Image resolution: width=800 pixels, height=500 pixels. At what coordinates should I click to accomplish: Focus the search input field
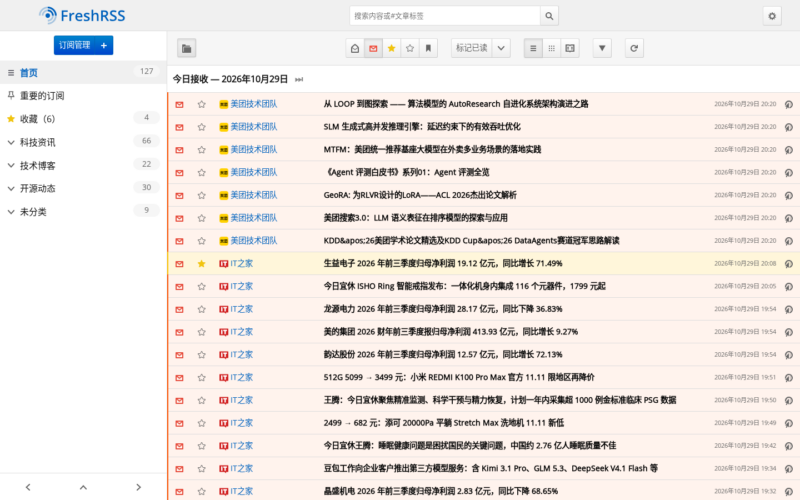coord(445,16)
